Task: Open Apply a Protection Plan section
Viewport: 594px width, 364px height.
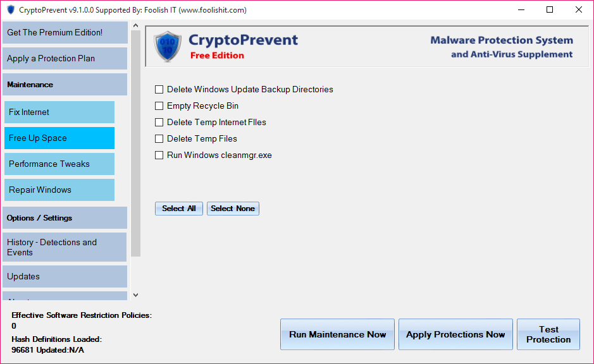Action: click(x=65, y=58)
